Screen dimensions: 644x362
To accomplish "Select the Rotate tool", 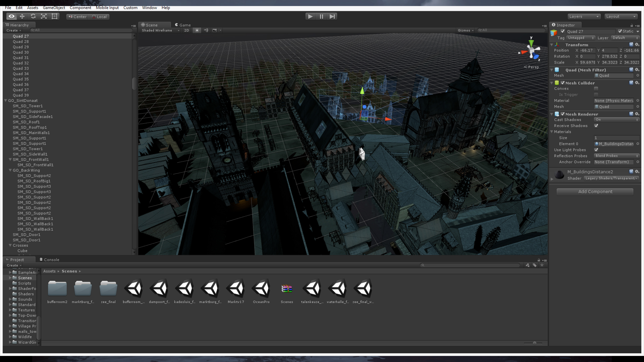I will [33, 16].
